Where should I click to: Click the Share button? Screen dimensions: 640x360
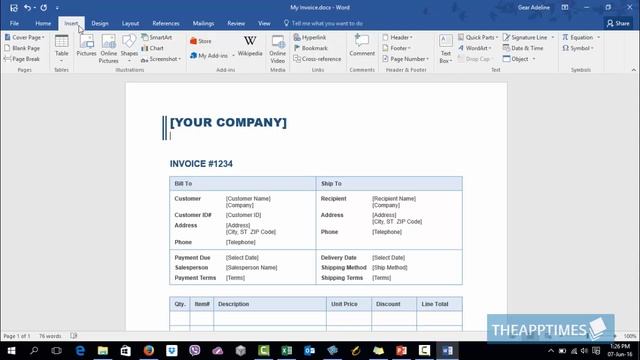click(x=618, y=23)
